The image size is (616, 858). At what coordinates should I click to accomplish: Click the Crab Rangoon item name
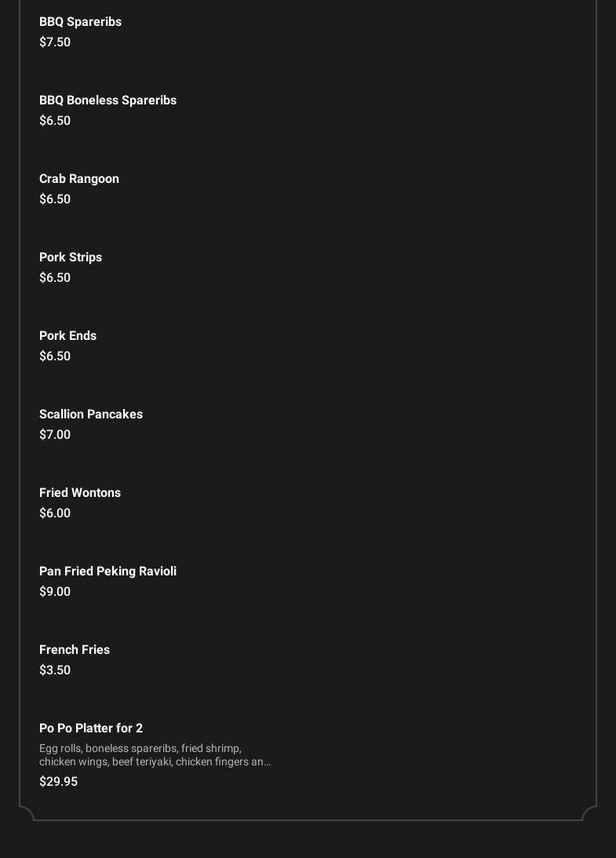tap(79, 179)
